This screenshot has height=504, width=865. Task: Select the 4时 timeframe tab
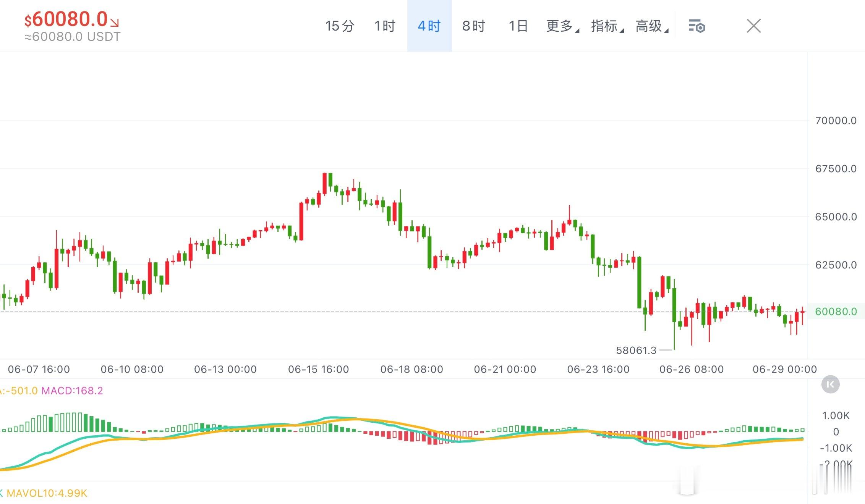429,26
